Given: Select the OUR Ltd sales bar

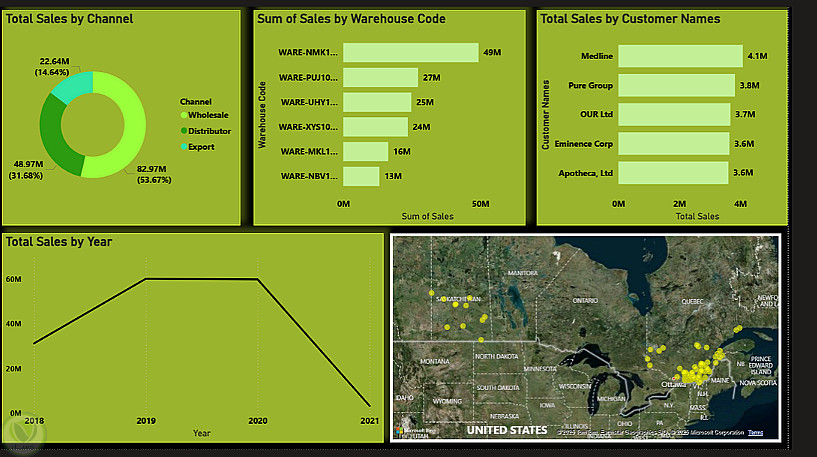Looking at the screenshot, I should coord(674,114).
